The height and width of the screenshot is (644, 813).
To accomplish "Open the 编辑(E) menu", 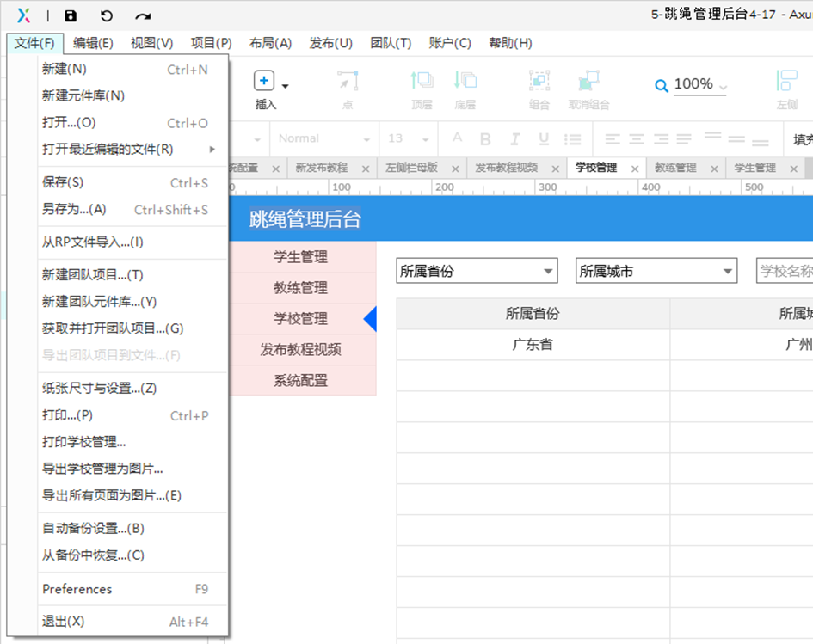I will (93, 43).
